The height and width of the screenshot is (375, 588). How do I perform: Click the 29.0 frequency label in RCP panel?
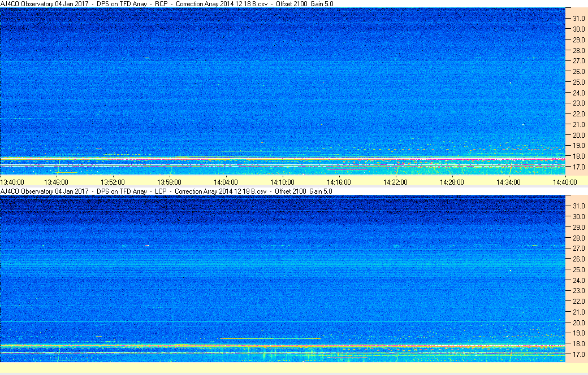click(578, 40)
